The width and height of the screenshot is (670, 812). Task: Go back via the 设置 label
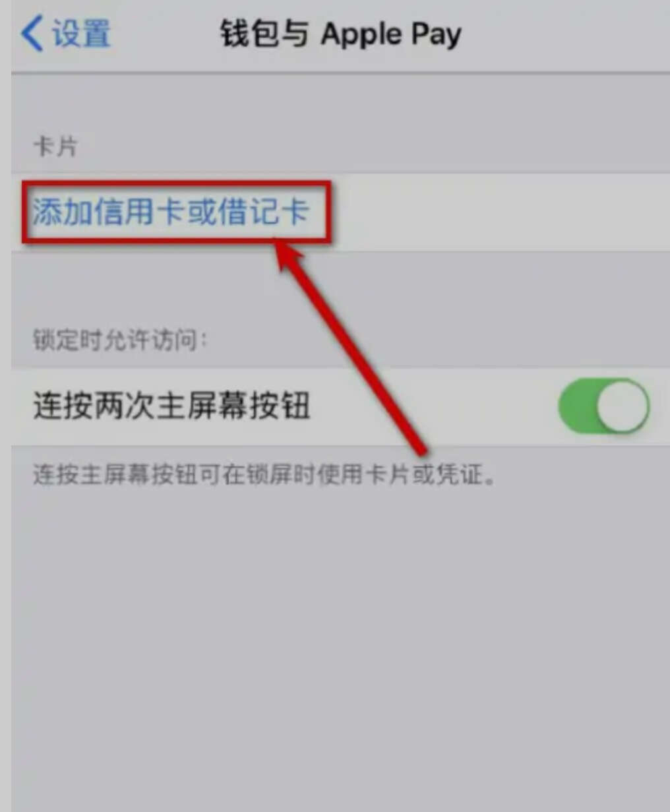(81, 33)
